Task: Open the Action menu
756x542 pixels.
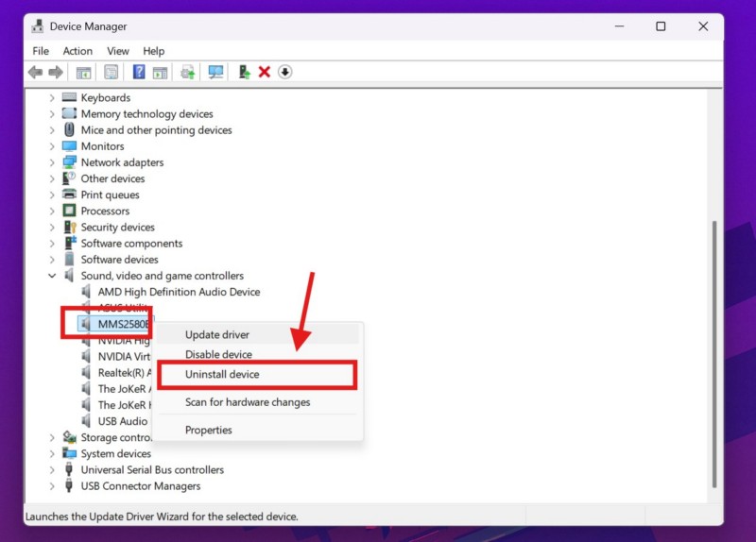Action: coord(77,51)
